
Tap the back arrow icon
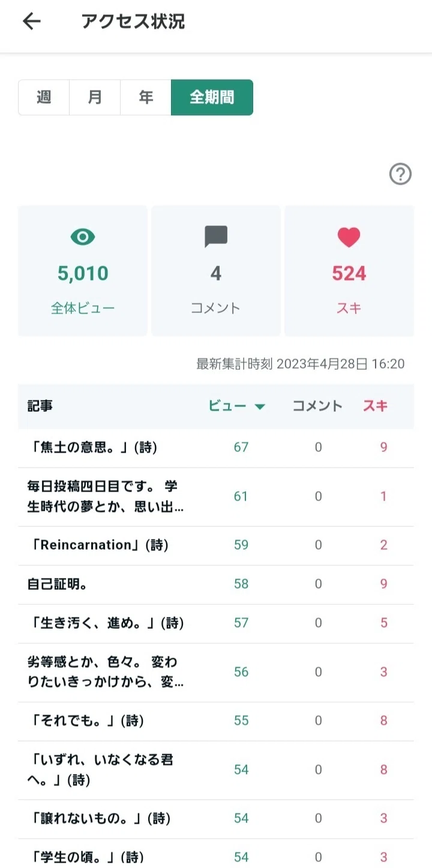31,22
